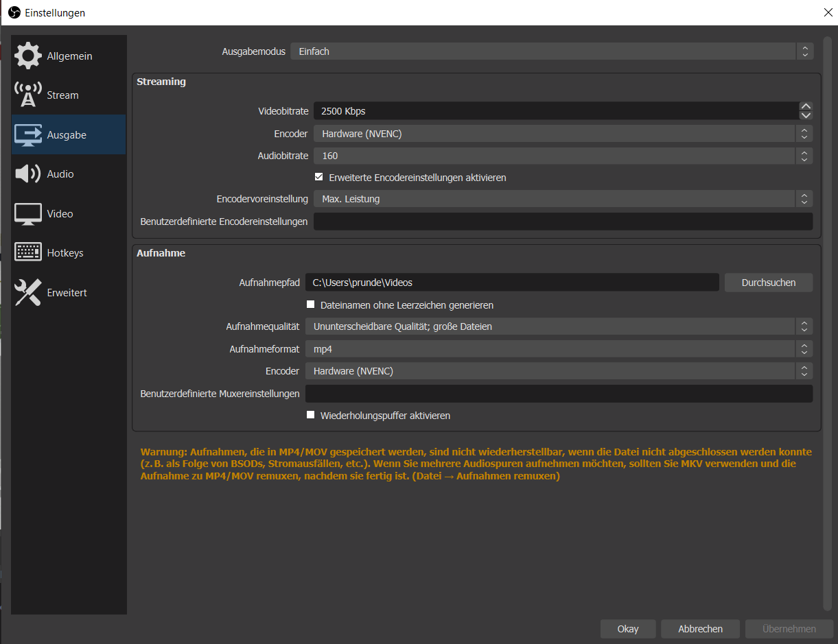Click Durchsuchen to browse recording path
This screenshot has width=838, height=644.
tap(769, 282)
